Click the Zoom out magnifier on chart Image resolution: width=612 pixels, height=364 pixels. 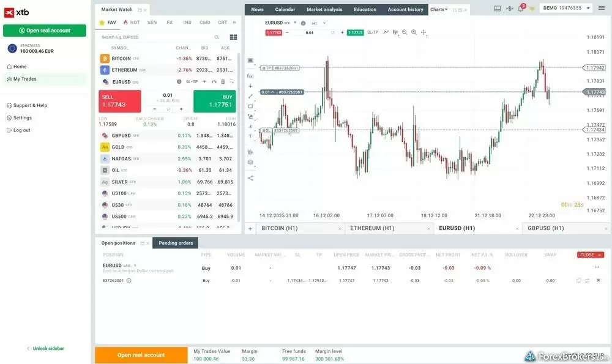point(405,32)
